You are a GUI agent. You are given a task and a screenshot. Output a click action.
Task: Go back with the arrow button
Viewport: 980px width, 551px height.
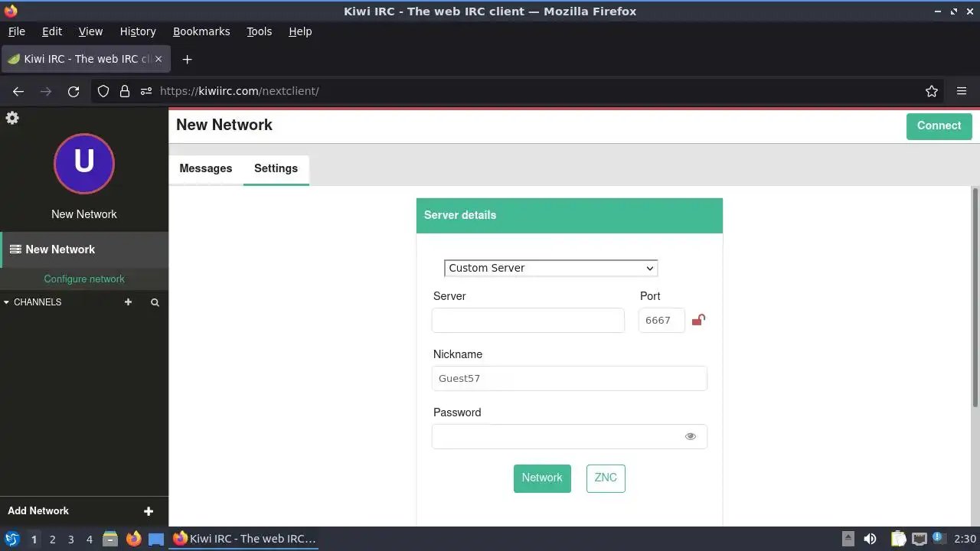(18, 91)
